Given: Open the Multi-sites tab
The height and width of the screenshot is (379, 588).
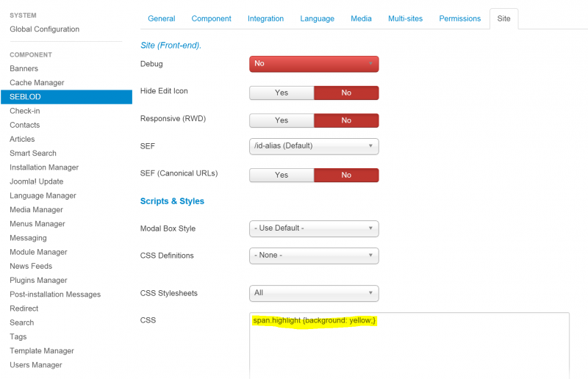Looking at the screenshot, I should point(406,18).
